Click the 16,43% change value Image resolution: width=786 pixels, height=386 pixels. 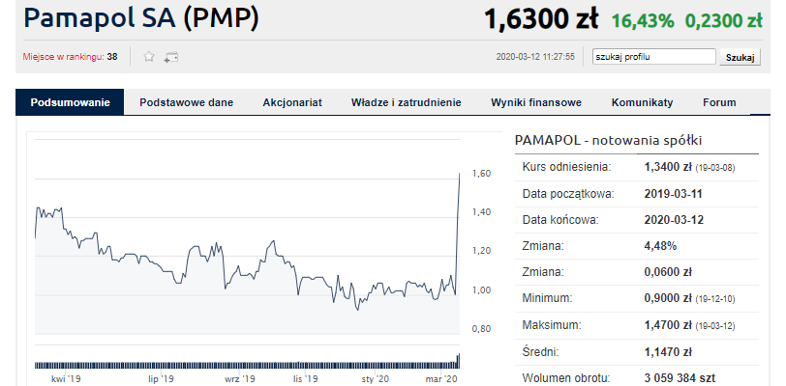click(643, 21)
